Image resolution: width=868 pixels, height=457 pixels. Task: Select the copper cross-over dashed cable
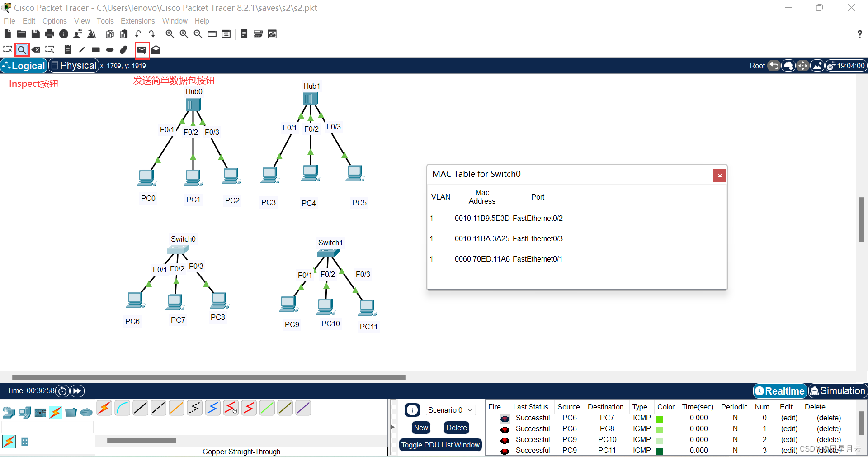159,408
